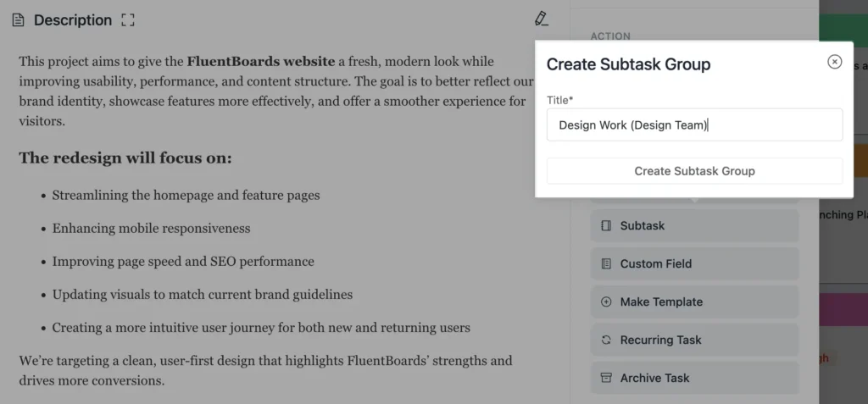The width and height of the screenshot is (868, 404).
Task: Click the pencil edit icon for Description
Action: point(542,19)
